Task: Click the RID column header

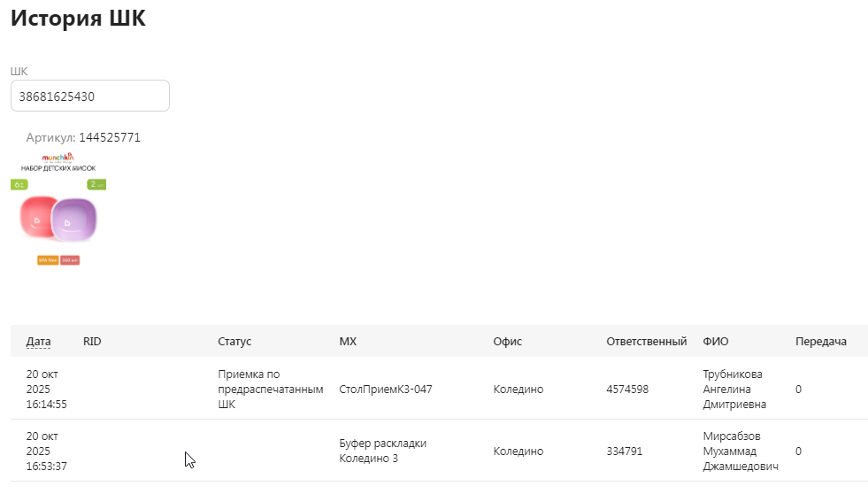Action: 92,341
